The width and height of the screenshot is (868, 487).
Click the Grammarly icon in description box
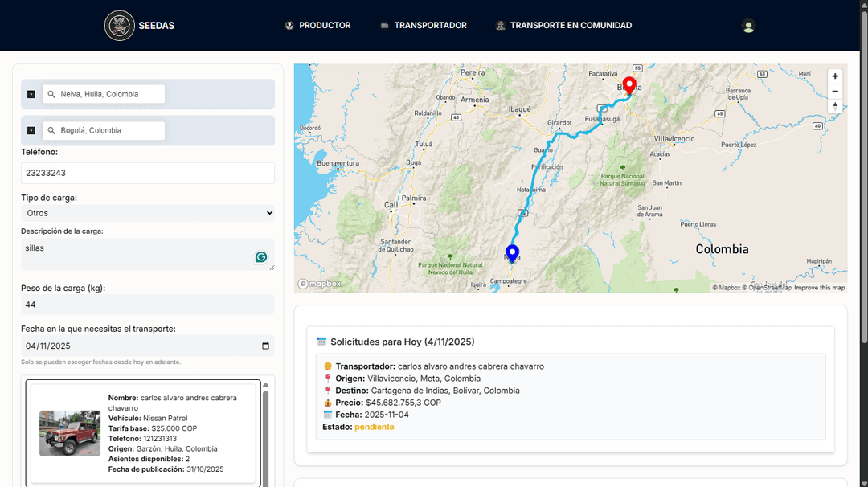tap(261, 257)
